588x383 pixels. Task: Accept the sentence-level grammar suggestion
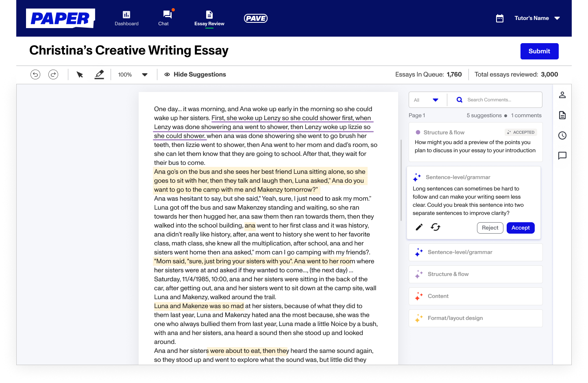520,228
